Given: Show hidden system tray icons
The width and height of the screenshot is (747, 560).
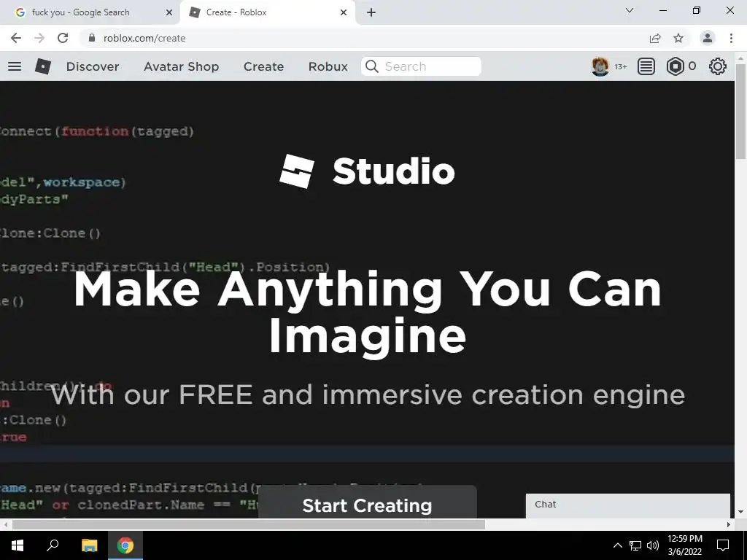Looking at the screenshot, I should [x=617, y=545].
